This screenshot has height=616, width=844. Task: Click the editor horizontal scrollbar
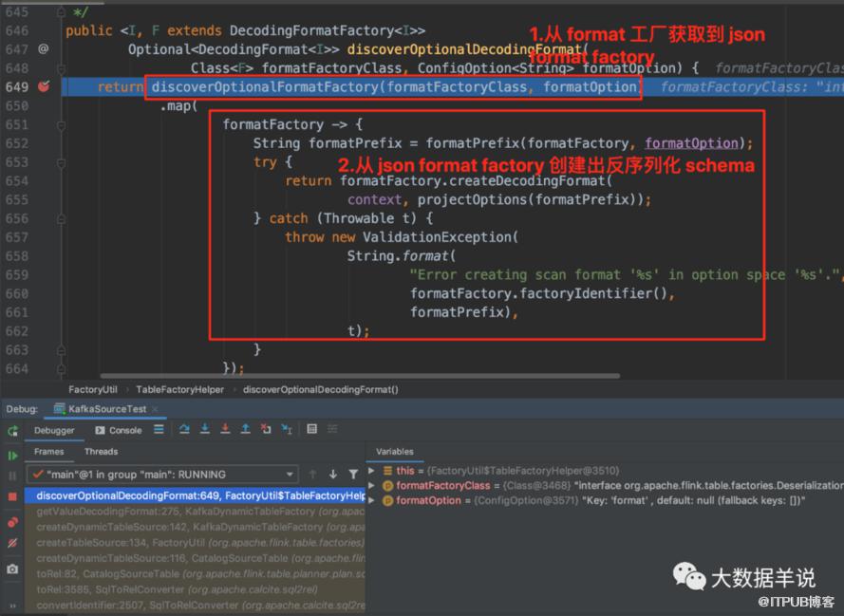point(360,376)
